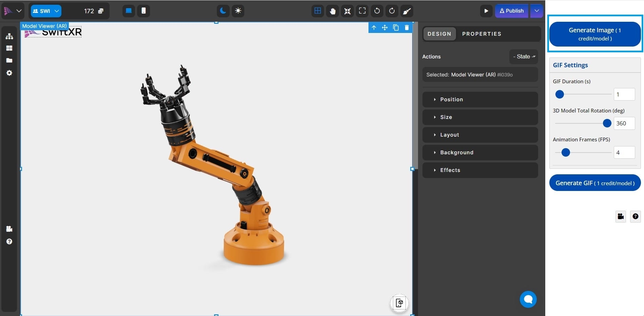
Task: Click the paintbrush icon in top toolbar
Action: (406, 11)
